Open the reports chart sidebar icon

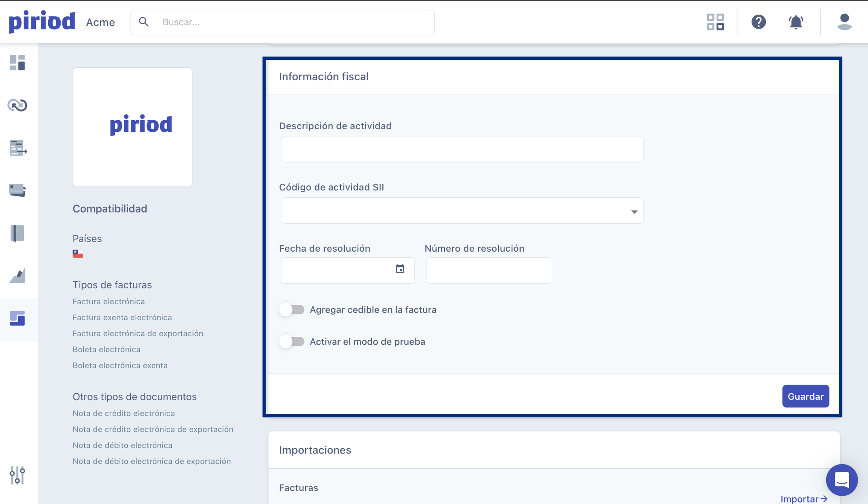point(17,276)
